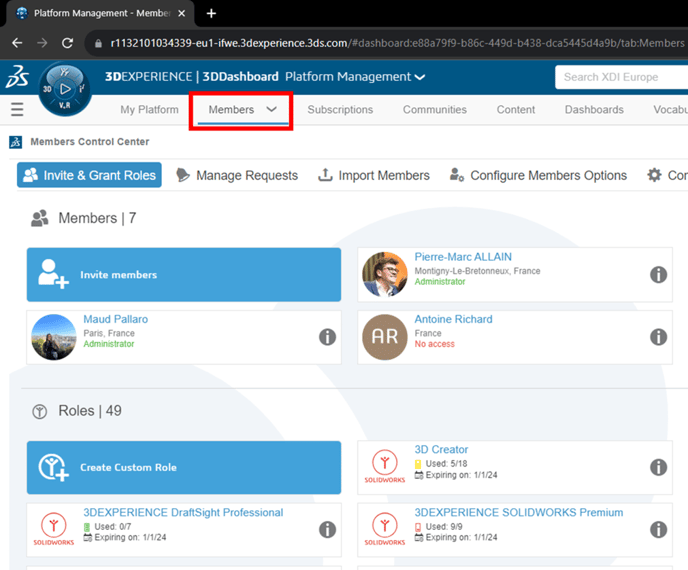The width and height of the screenshot is (688, 570).
Task: Click 3D Creator SOLIDWORKS logo icon
Action: pyautogui.click(x=385, y=466)
